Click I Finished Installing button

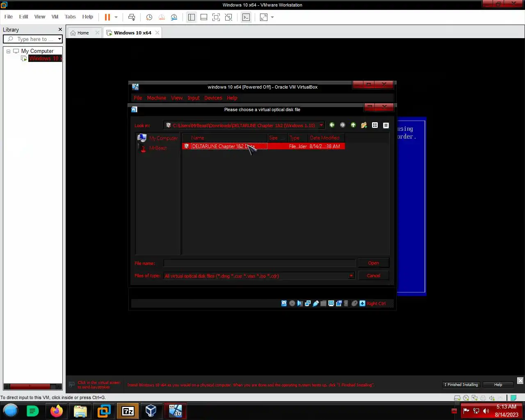(x=461, y=385)
